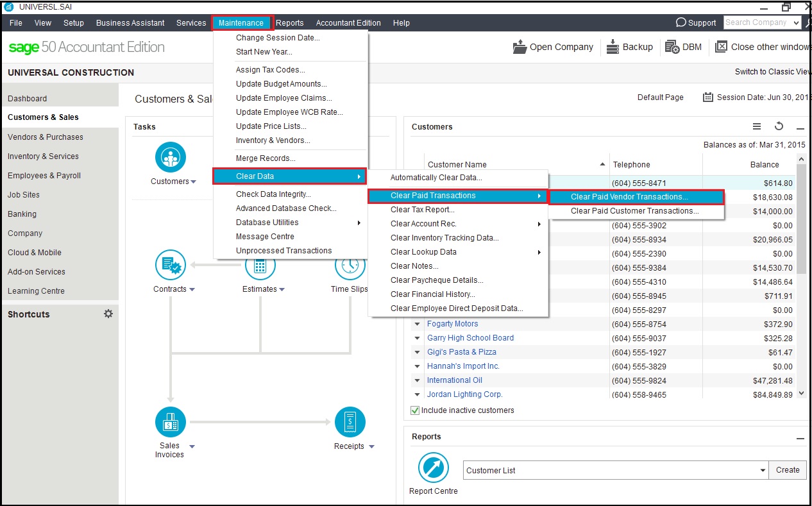Open the Contracts task icon
812x506 pixels.
[x=171, y=266]
